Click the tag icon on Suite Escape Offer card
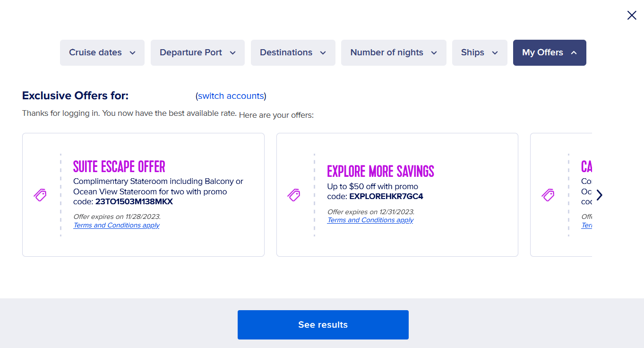Screen dimensions: 644x348 40,195
